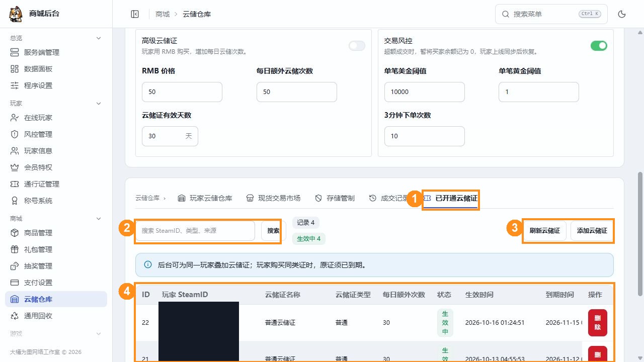Screen dimensions: 644x362
Task: Click 刷新云储证 button
Action: coord(545,231)
